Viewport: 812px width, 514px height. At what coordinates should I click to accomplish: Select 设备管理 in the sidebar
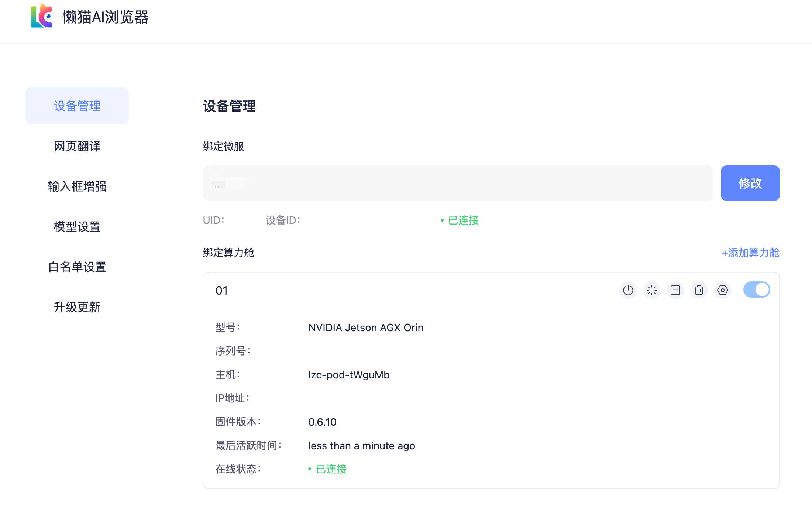click(x=77, y=106)
